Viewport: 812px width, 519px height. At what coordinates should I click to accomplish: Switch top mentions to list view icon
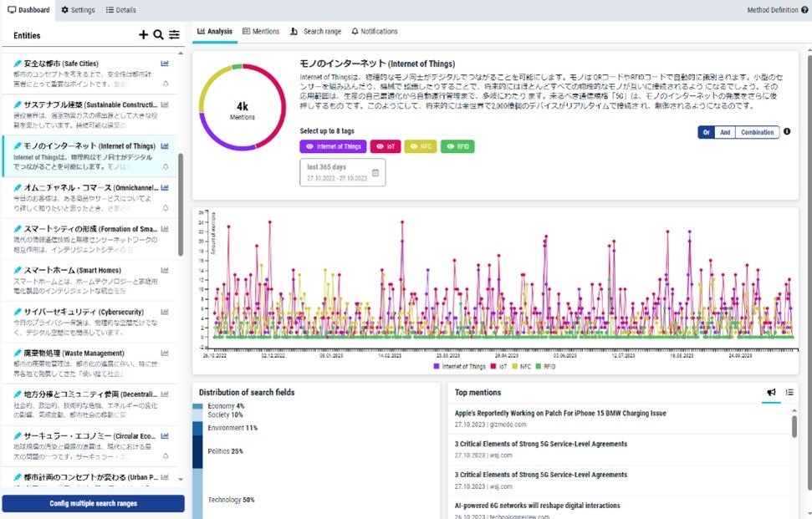[x=789, y=392]
